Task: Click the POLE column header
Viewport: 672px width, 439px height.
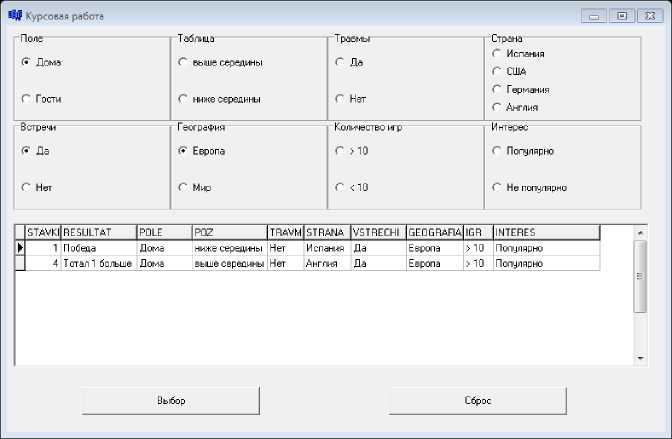Action: [x=165, y=232]
